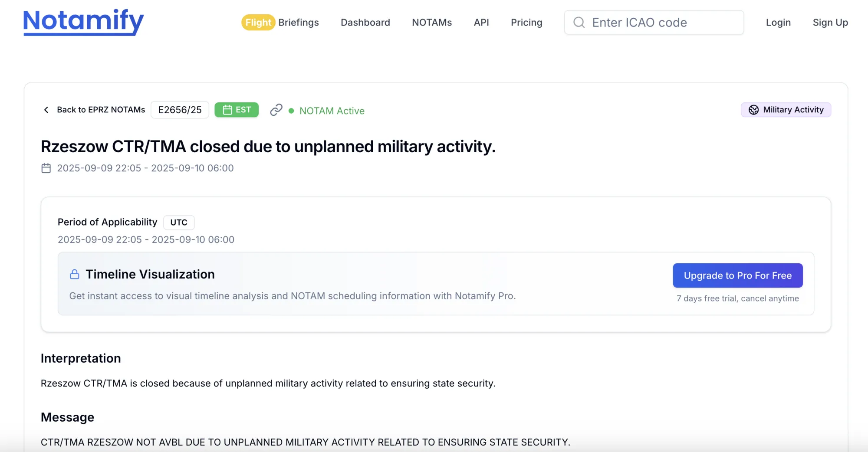Open Flight Briefings in the navigation
This screenshot has height=452, width=868.
[280, 23]
